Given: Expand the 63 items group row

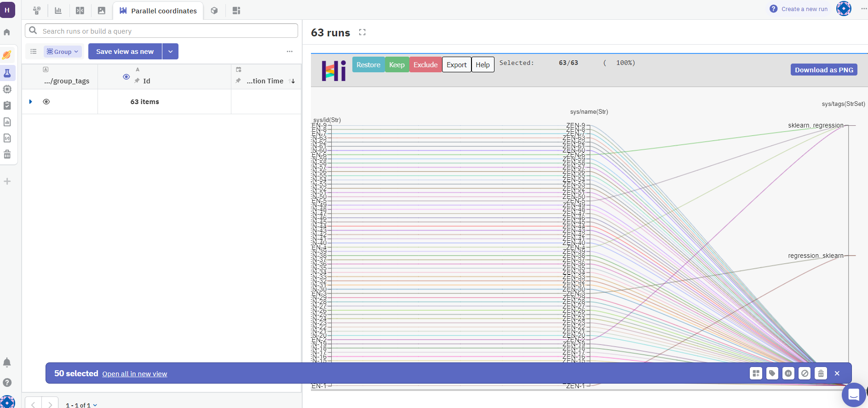Looking at the screenshot, I should point(31,101).
